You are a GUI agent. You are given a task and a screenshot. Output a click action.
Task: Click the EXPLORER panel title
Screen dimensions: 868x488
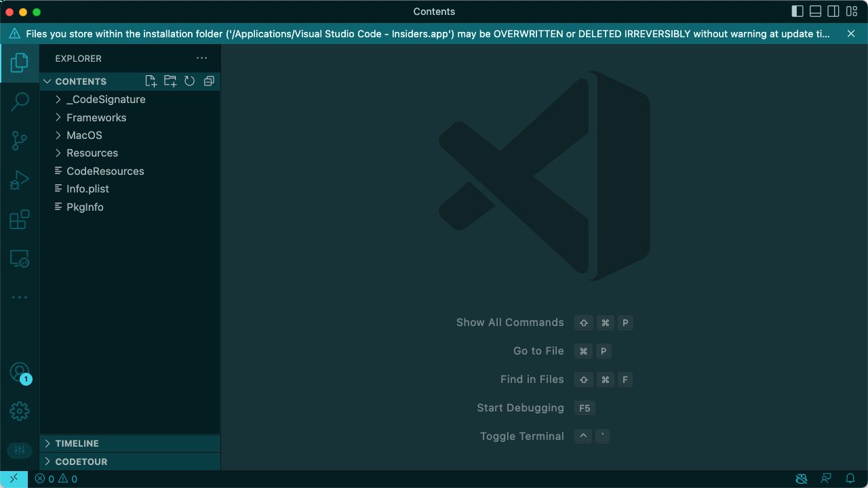coord(79,58)
